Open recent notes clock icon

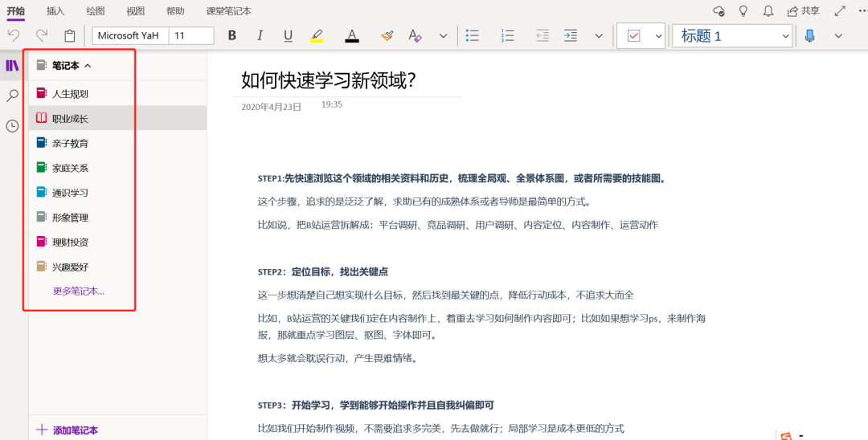point(12,126)
